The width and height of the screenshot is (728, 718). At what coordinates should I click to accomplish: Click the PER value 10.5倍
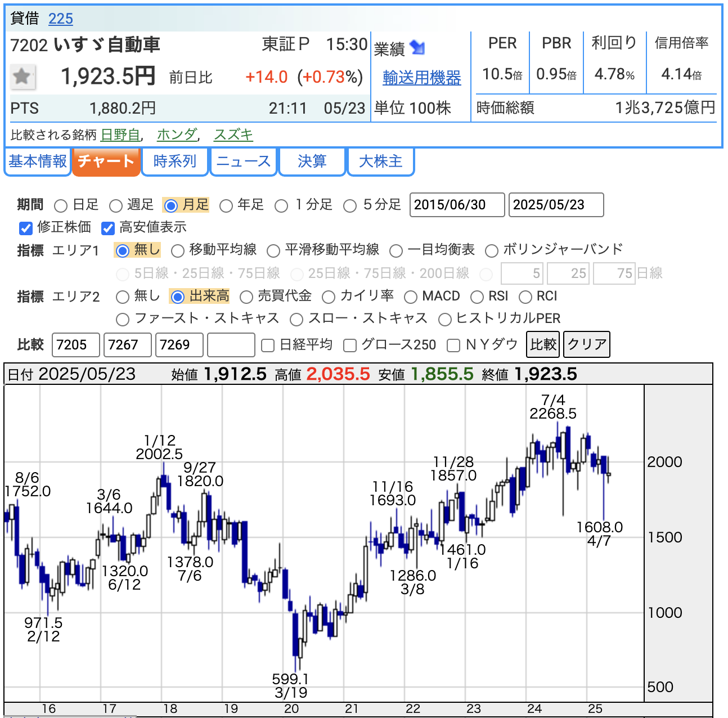click(x=502, y=74)
